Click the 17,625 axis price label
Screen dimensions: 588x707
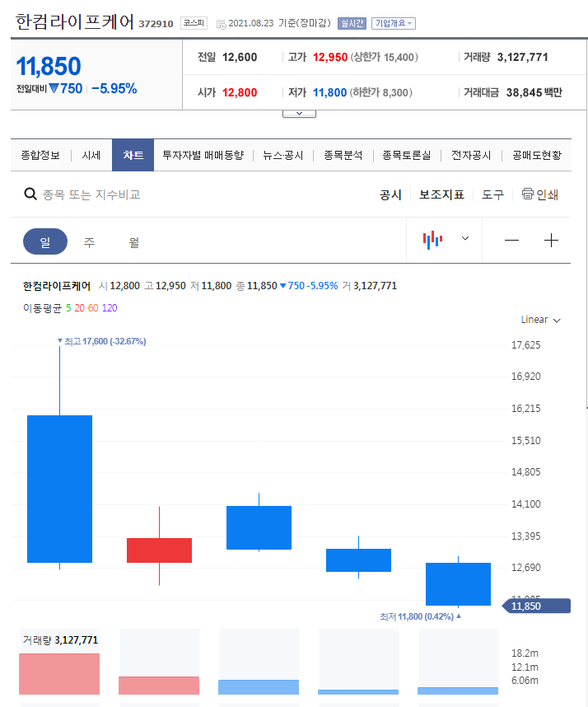point(525,345)
